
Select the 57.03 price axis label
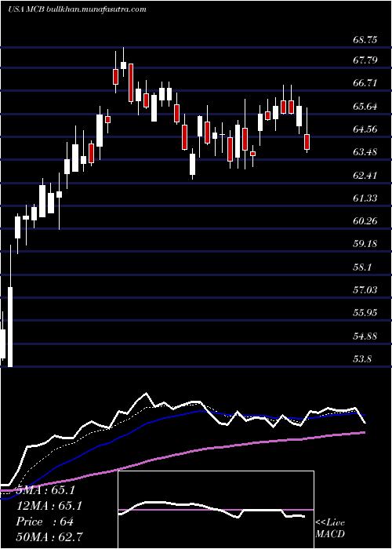[x=365, y=290]
